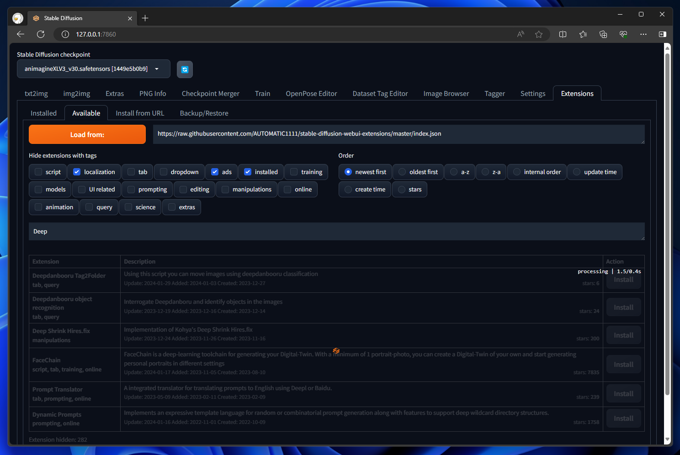The height and width of the screenshot is (455, 680).
Task: Open split screen icon in toolbar
Action: click(x=562, y=34)
